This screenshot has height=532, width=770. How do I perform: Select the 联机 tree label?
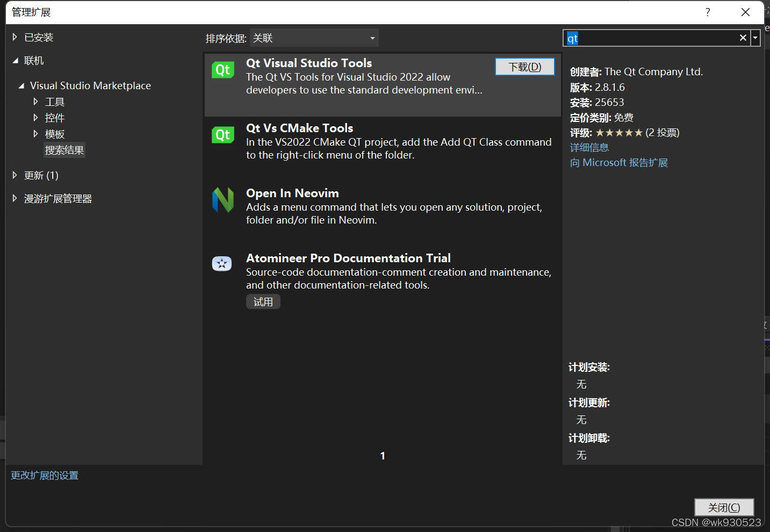click(34, 61)
